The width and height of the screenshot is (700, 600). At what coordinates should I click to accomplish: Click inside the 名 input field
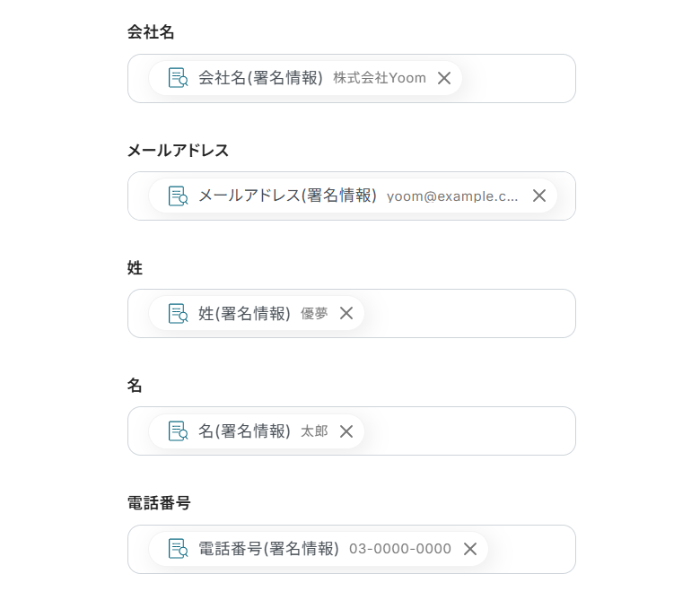point(467,431)
